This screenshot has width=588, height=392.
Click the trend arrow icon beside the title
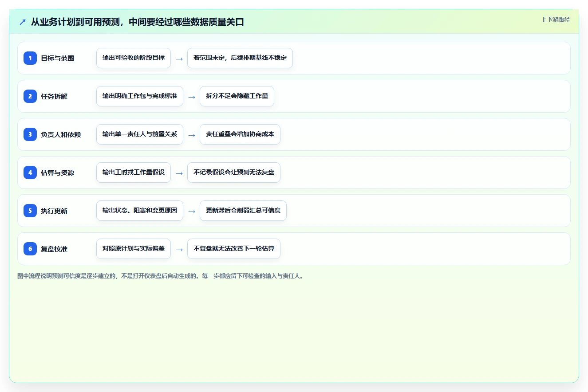23,22
